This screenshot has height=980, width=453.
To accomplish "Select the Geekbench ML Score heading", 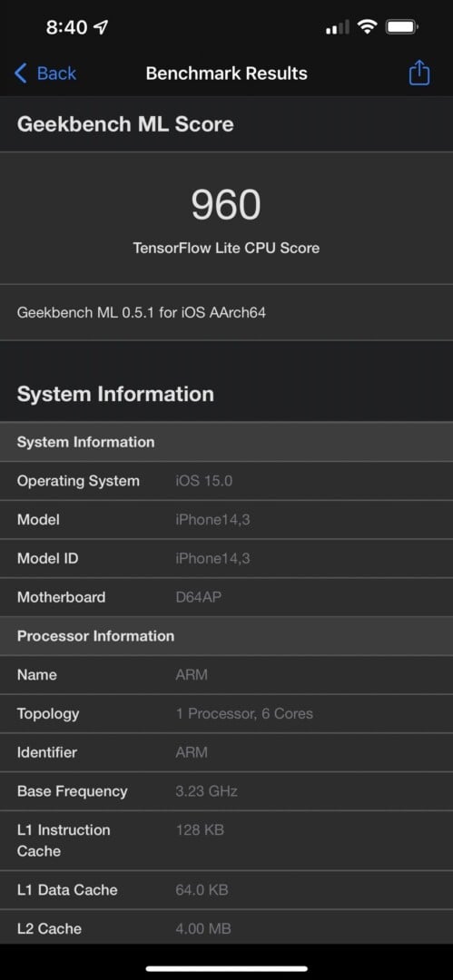I will (125, 123).
